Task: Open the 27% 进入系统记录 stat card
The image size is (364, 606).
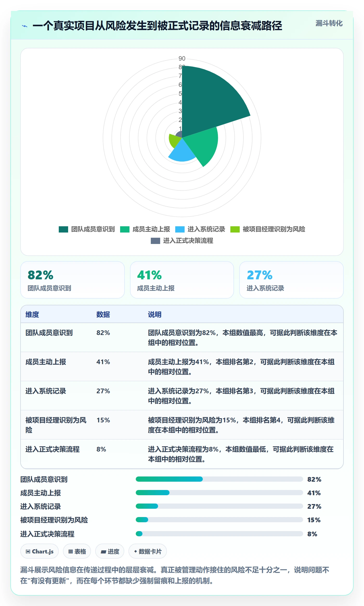Action: coord(291,280)
